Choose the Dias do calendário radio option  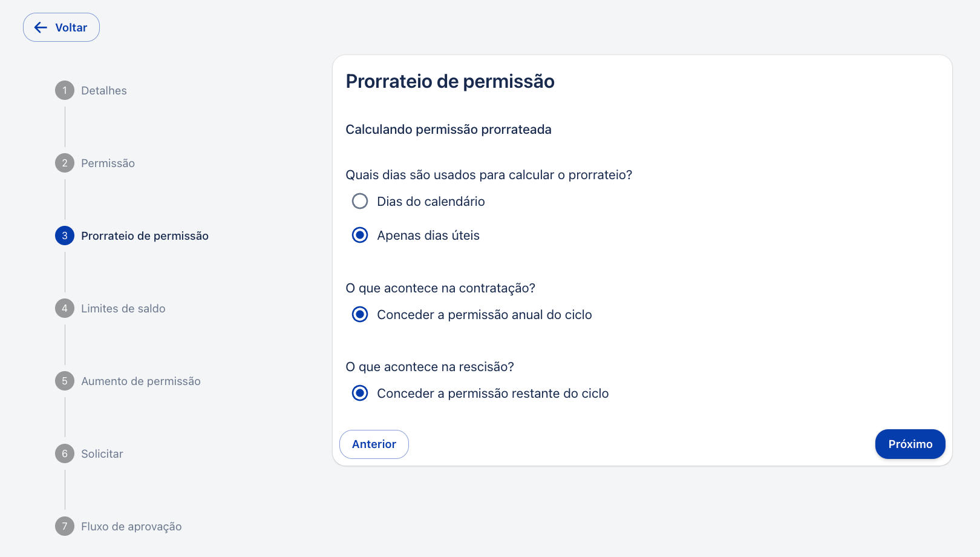(x=360, y=201)
